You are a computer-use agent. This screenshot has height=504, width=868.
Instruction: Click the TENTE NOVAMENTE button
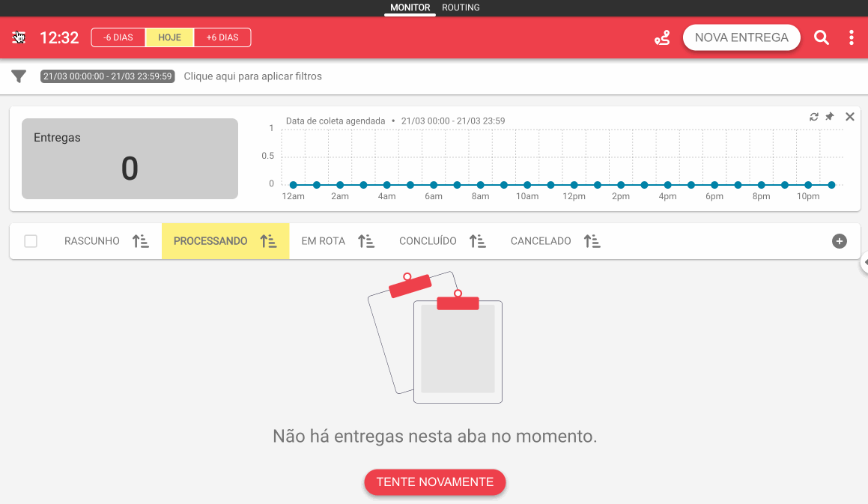[x=435, y=482]
